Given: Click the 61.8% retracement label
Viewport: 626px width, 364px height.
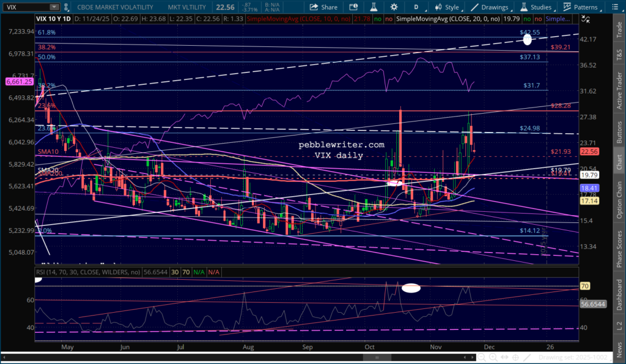Looking at the screenshot, I should click(x=46, y=32).
